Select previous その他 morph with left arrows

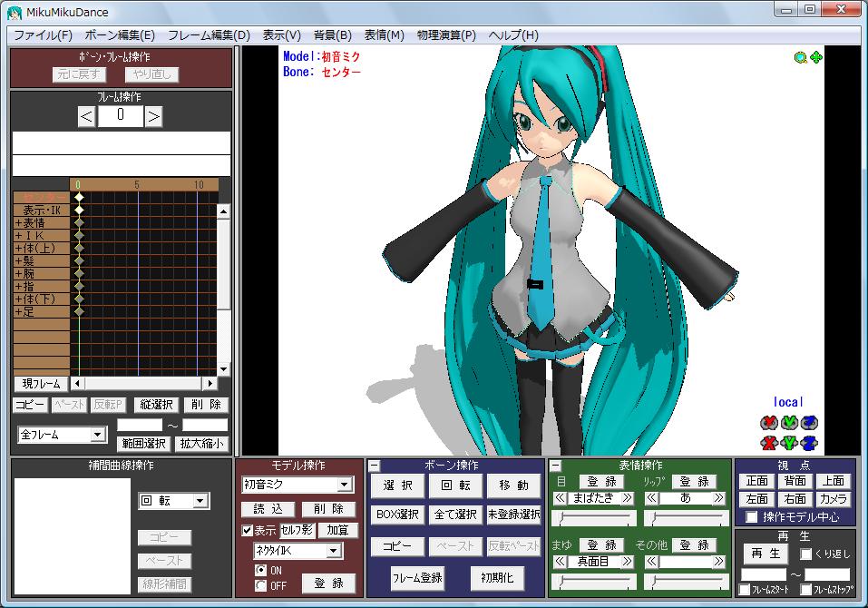click(x=651, y=562)
